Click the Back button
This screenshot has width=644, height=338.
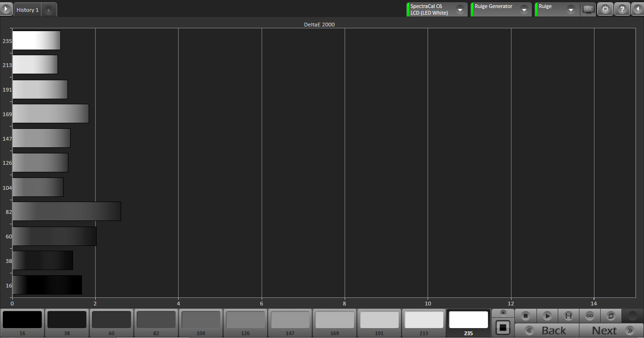547,330
